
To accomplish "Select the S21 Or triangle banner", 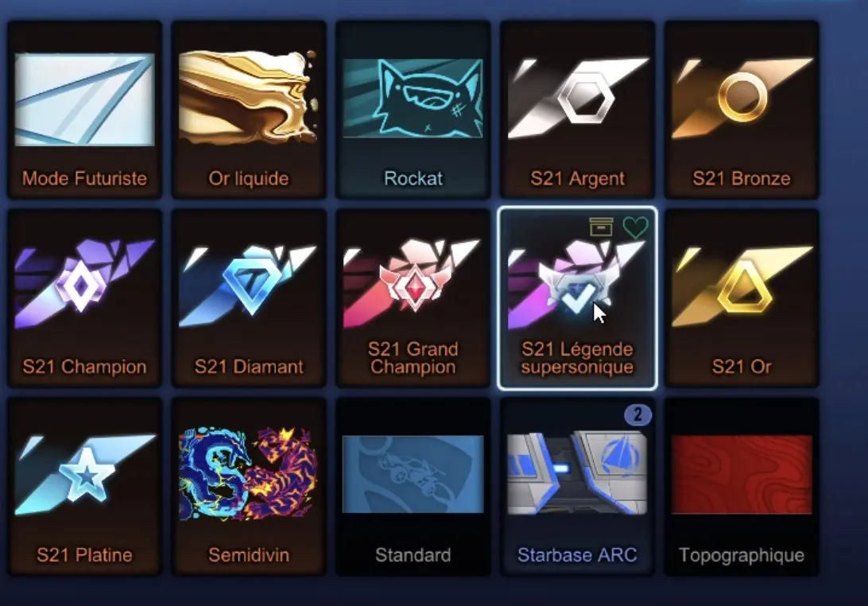I will click(x=742, y=298).
